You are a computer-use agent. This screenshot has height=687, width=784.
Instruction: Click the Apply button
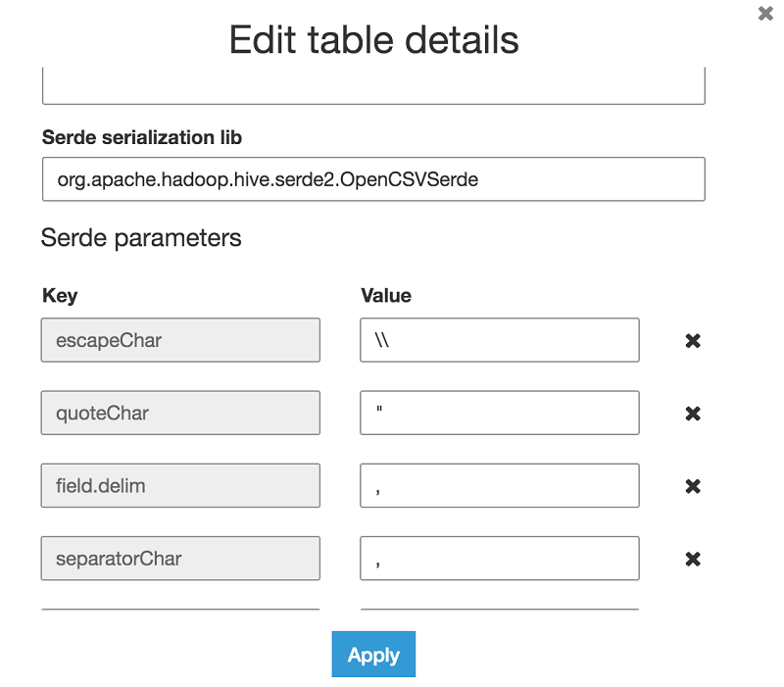tap(373, 655)
